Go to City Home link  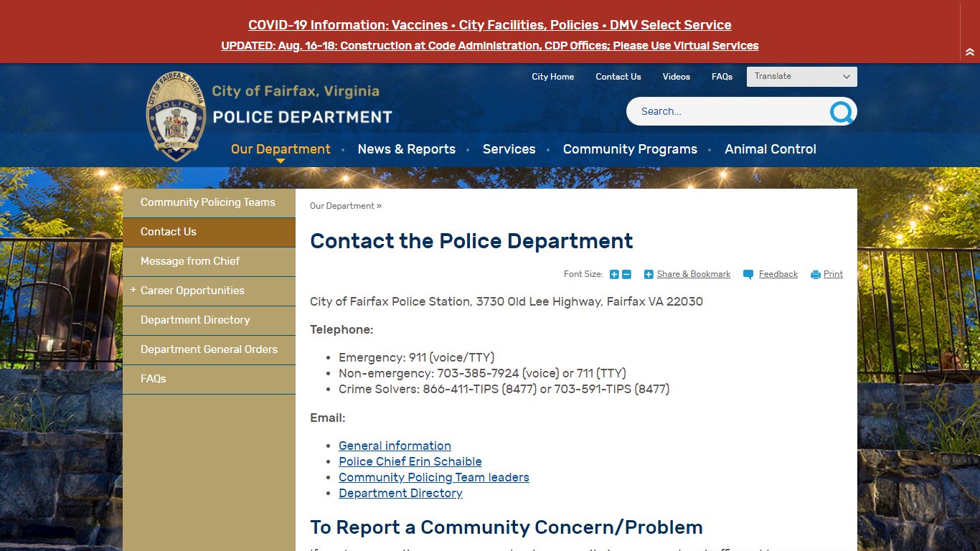552,77
